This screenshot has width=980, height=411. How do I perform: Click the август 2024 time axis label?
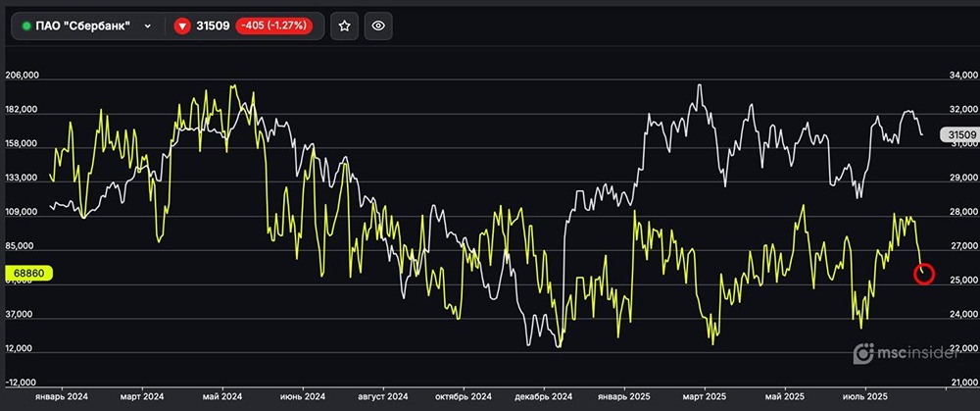[384, 396]
